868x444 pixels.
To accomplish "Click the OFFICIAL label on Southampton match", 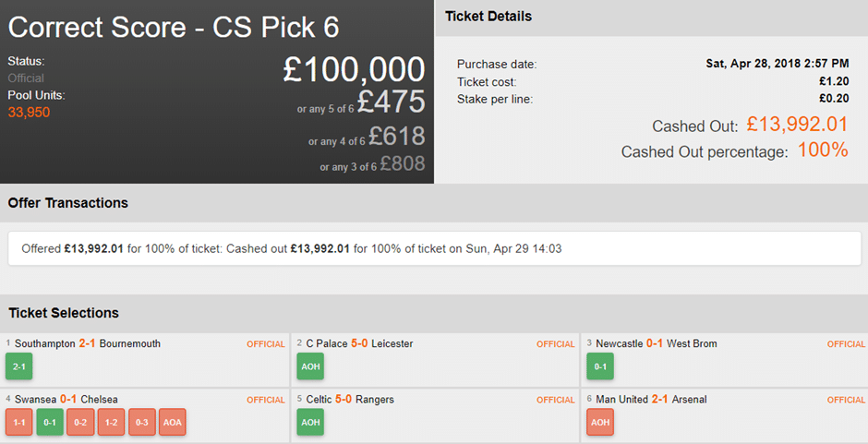I will pos(266,344).
